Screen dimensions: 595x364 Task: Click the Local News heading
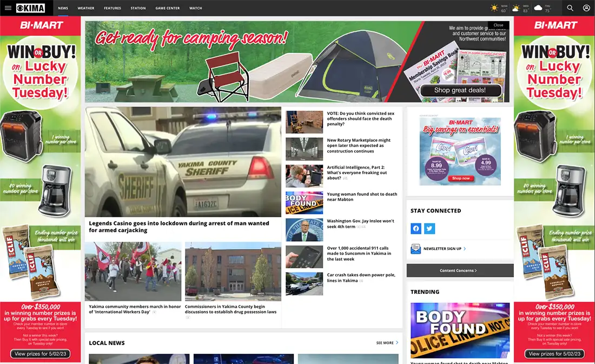[x=107, y=343]
